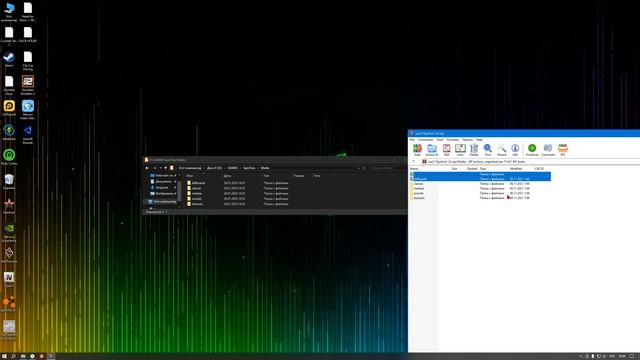Click the WinRAR archive path field

pos(531,162)
